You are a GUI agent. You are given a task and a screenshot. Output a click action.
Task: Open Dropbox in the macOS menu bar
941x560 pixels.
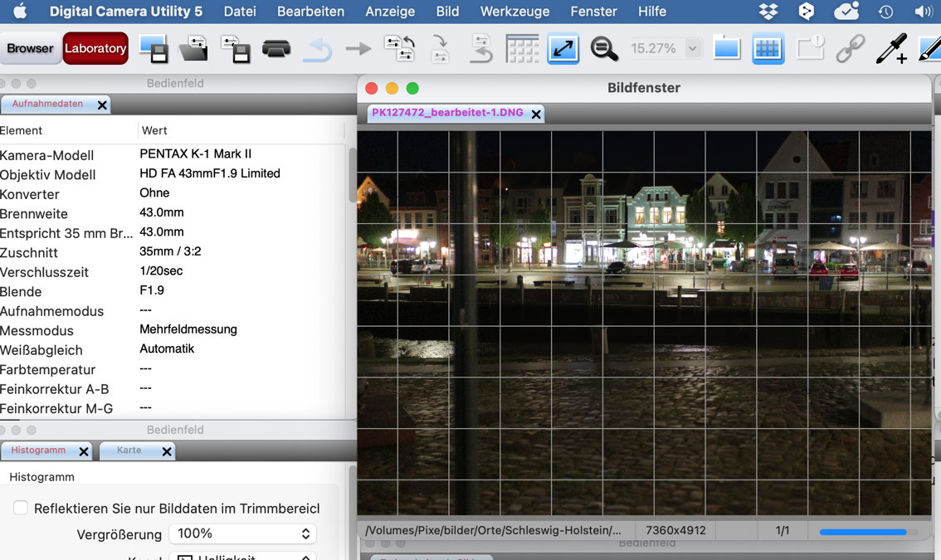[x=768, y=12]
